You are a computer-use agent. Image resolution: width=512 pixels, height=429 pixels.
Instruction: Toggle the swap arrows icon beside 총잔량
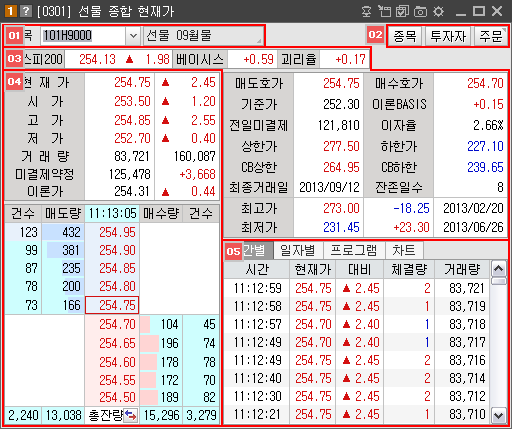click(131, 415)
